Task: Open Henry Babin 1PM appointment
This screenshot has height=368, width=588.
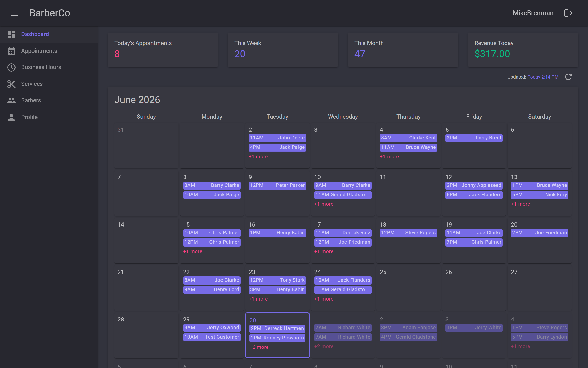Action: coord(277,233)
